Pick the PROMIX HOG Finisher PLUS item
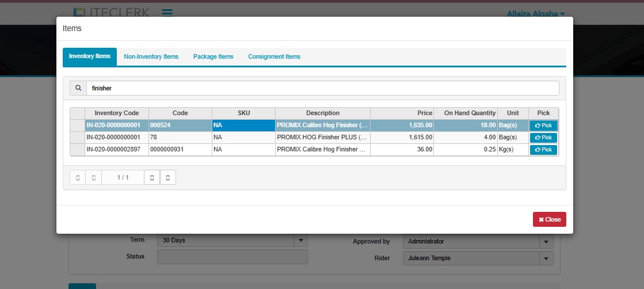644x289 pixels. pos(543,138)
